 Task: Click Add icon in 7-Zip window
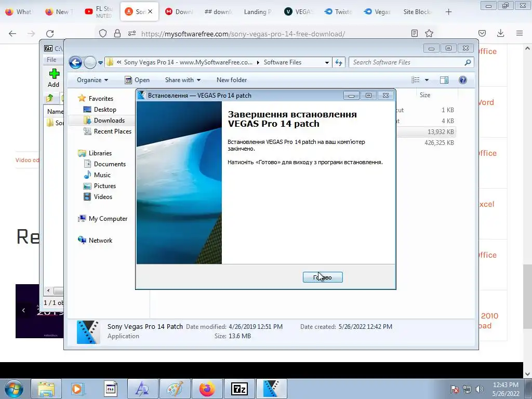(54, 78)
